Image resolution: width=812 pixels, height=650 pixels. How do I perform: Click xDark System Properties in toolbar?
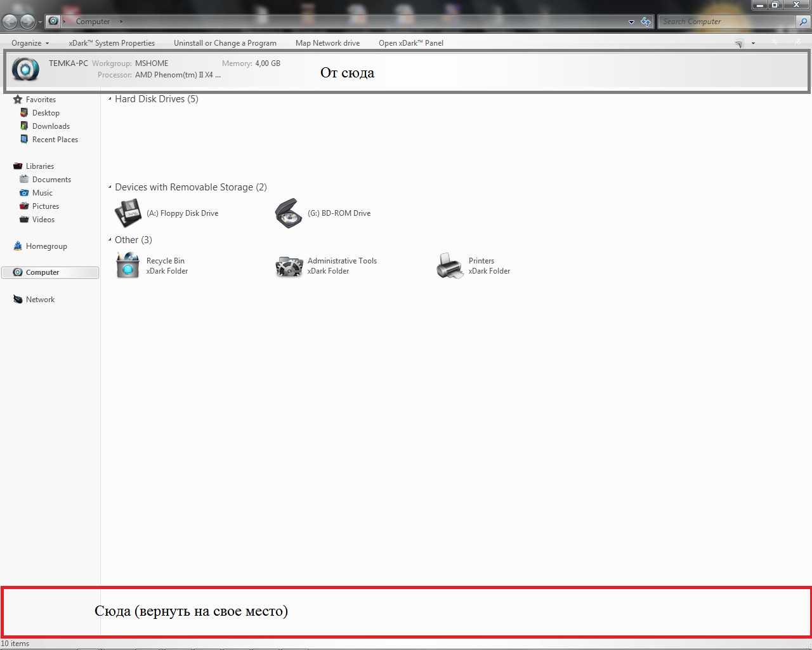112,43
